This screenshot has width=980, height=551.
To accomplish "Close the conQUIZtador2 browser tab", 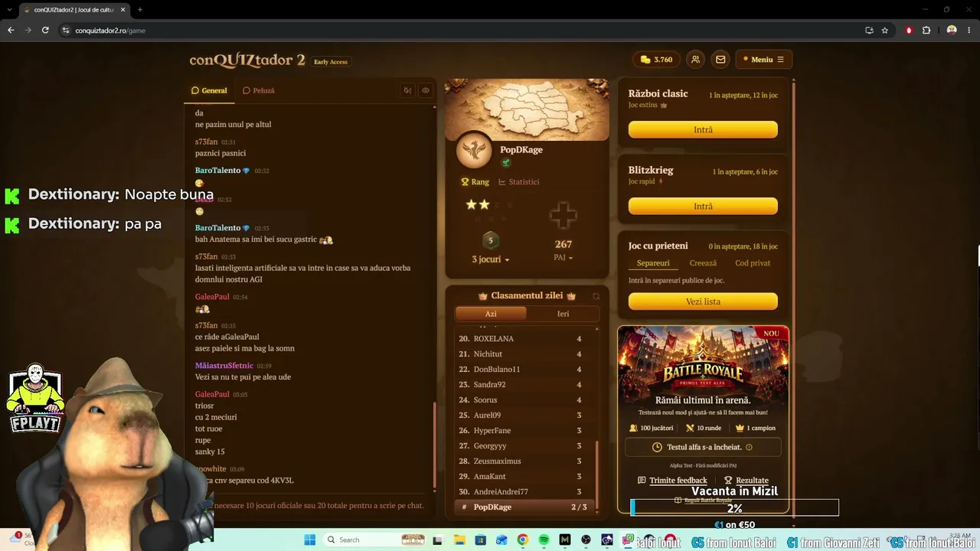I will click(122, 10).
